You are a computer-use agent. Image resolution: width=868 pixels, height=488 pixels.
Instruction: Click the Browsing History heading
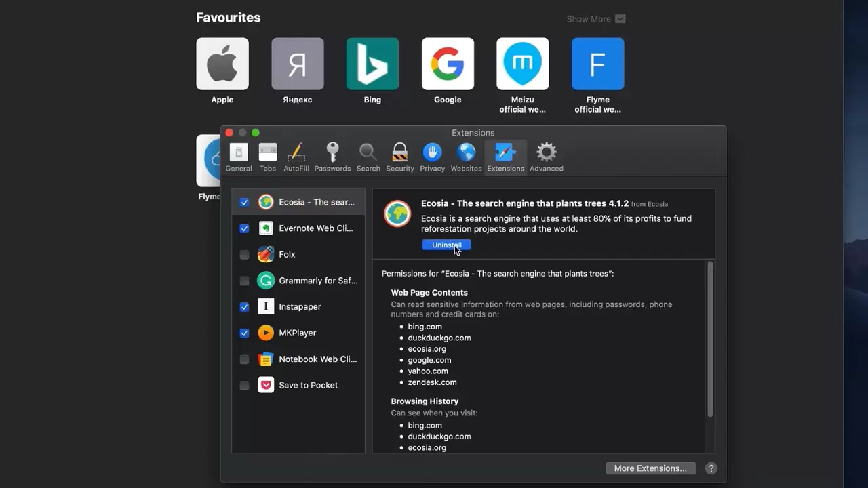pyautogui.click(x=425, y=401)
